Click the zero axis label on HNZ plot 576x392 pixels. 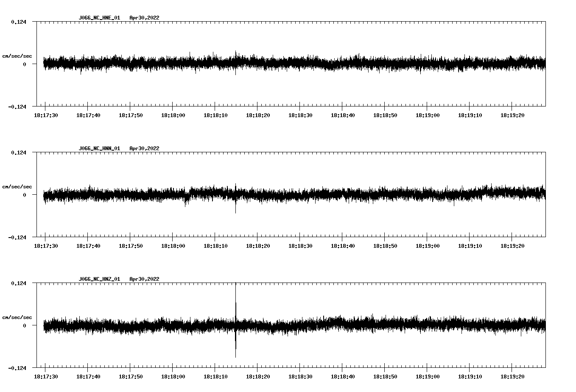pyautogui.click(x=25, y=325)
